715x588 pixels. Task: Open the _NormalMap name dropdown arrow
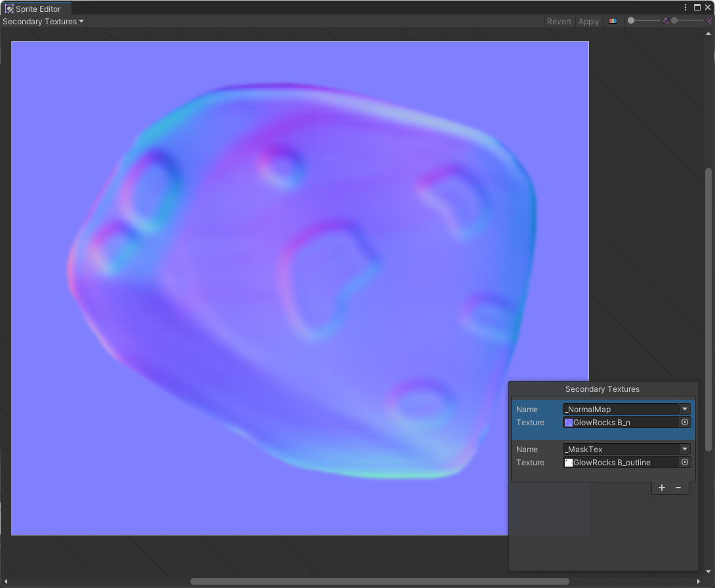[x=685, y=409]
